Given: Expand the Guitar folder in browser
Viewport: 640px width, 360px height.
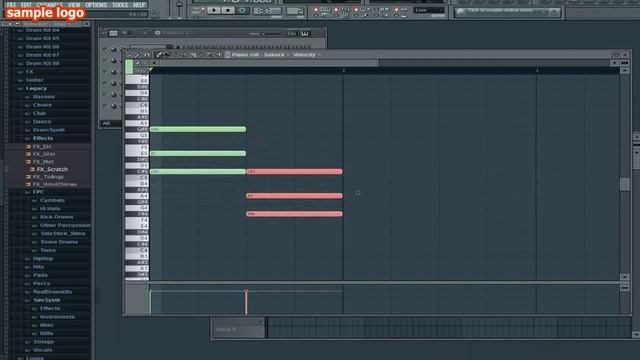Looking at the screenshot, I should (x=34, y=80).
